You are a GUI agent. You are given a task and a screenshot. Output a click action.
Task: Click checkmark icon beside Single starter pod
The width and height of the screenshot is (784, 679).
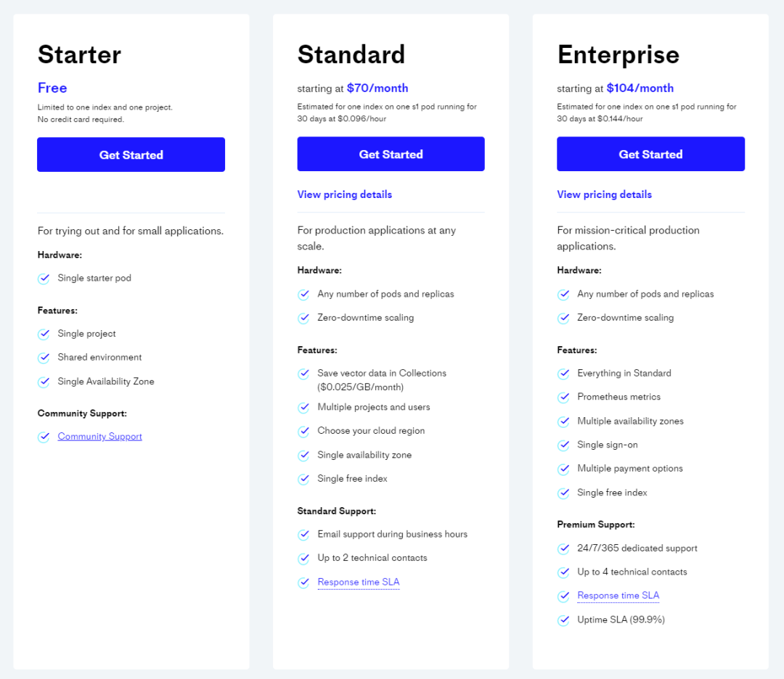click(x=44, y=279)
